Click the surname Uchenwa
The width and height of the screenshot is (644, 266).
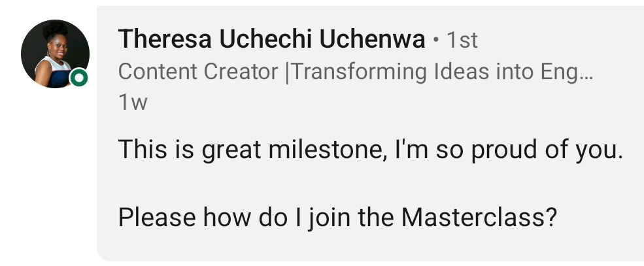pyautogui.click(x=372, y=39)
